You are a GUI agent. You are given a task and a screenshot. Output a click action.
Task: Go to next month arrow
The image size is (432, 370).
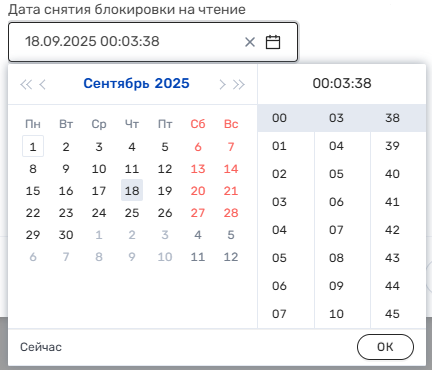point(222,84)
